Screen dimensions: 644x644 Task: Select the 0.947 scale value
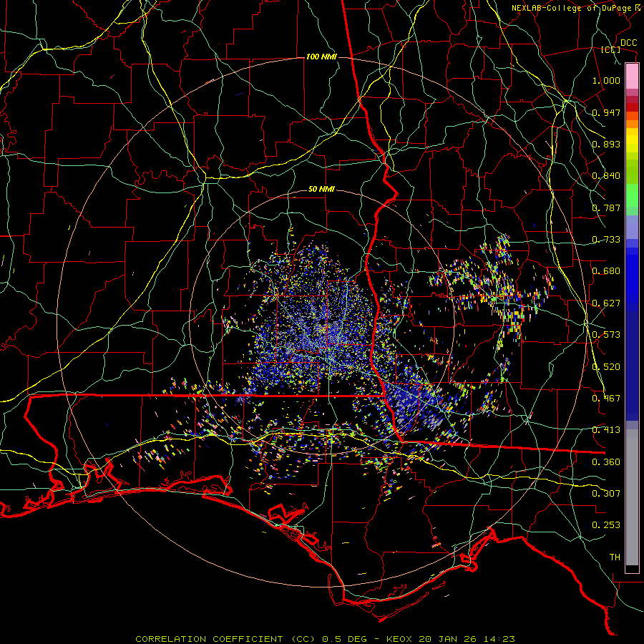tap(606, 112)
